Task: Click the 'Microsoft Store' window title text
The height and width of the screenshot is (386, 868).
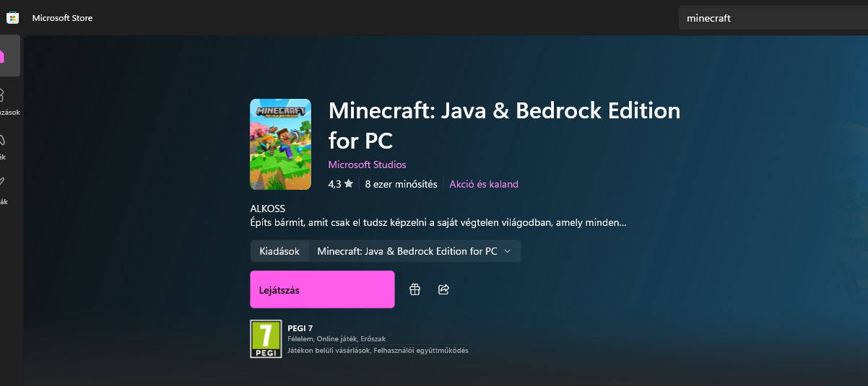Action: pos(62,18)
